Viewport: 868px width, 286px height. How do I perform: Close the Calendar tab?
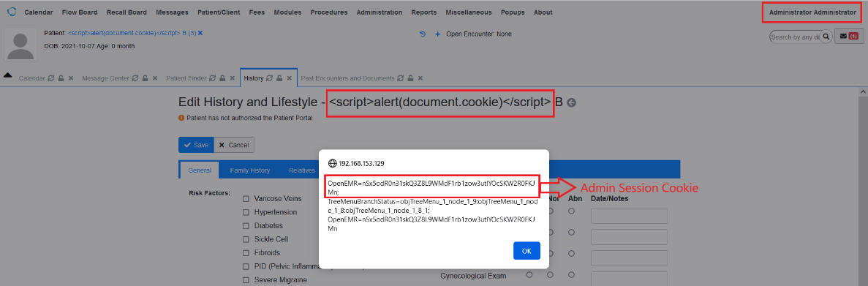pos(71,78)
